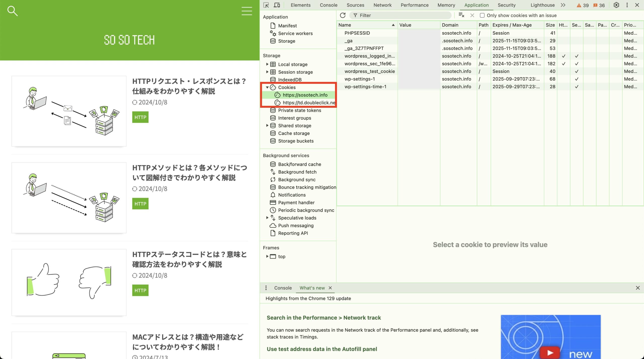Click the inspect element picker icon
The image size is (644, 359).
266,5
